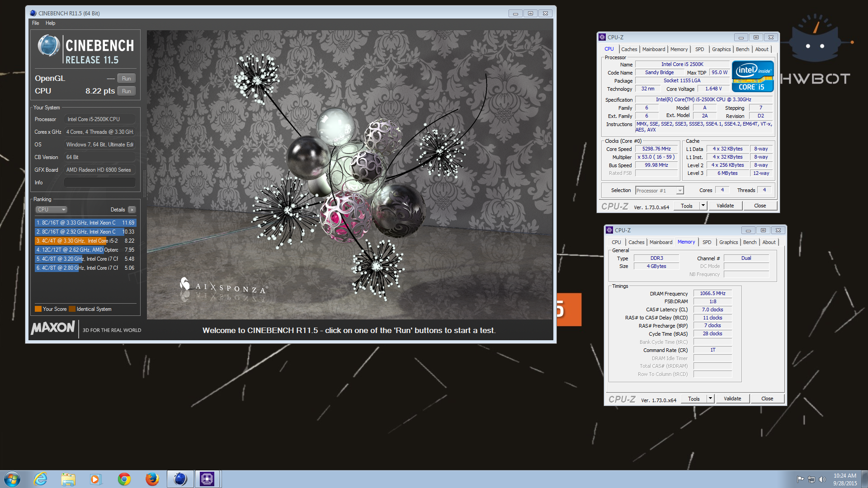The height and width of the screenshot is (488, 868).
Task: Switch to Cinebench via taskbar icon
Action: (180, 479)
